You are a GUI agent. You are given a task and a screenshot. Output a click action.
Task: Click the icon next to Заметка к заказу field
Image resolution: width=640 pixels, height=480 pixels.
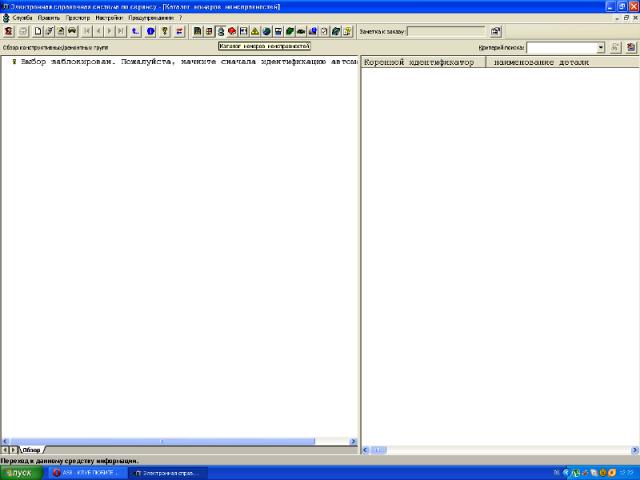click(x=495, y=32)
